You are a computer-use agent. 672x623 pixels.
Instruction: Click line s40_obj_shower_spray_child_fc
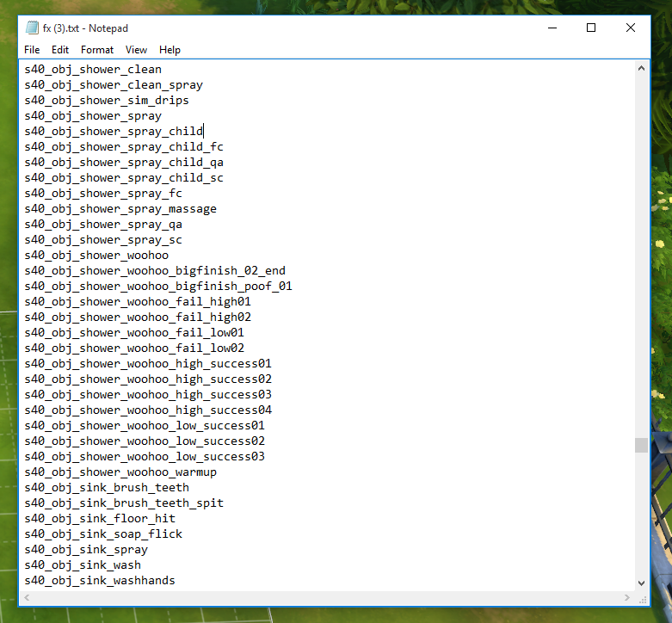click(x=124, y=146)
